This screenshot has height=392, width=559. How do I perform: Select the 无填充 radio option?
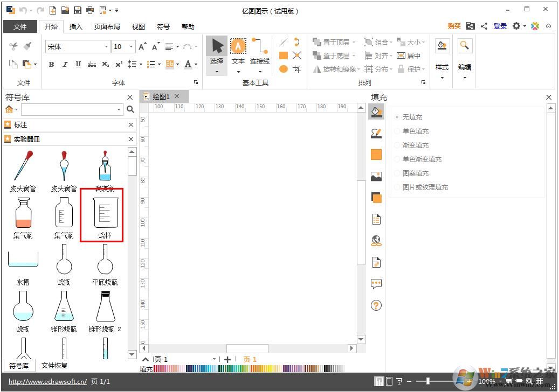(x=398, y=117)
